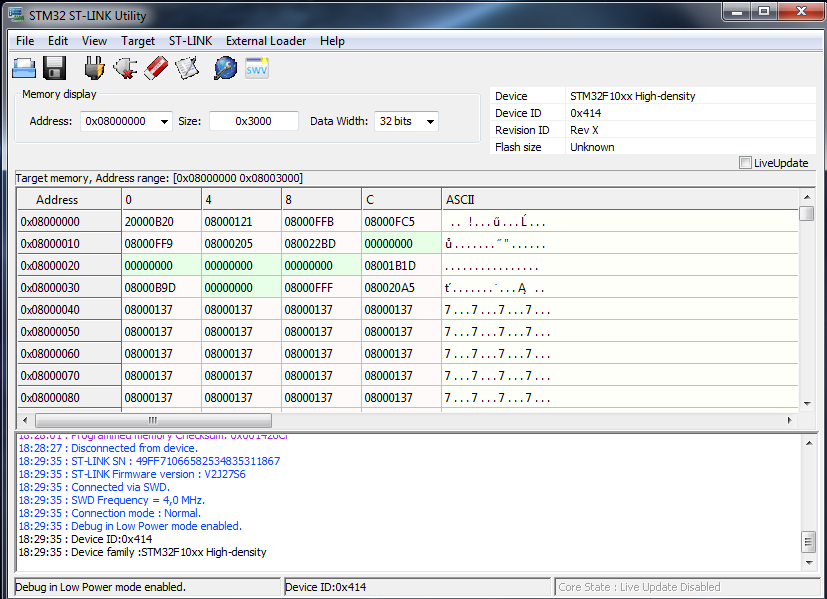Click the log line "Connected via SWD."
This screenshot has height=599, width=827.
click(x=94, y=487)
